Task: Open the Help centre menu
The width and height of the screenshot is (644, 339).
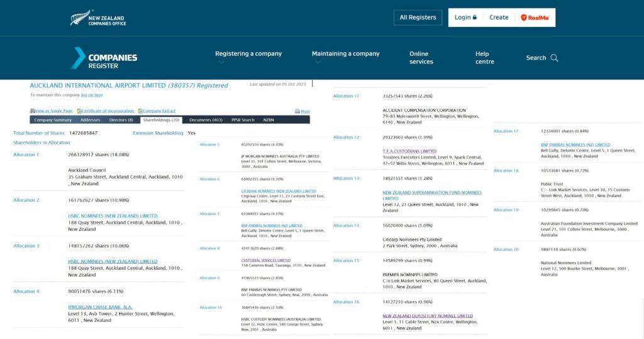Action: [x=485, y=57]
